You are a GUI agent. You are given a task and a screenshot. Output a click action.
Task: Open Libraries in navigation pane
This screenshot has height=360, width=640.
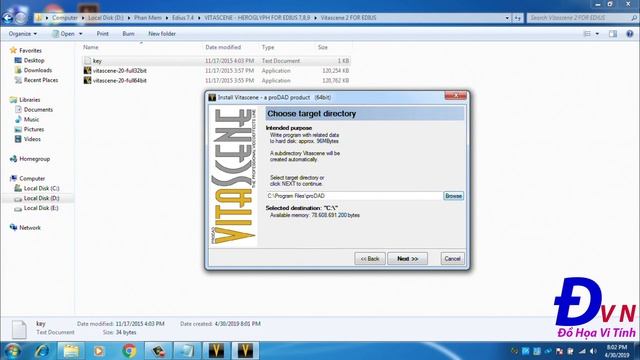[x=30, y=100]
